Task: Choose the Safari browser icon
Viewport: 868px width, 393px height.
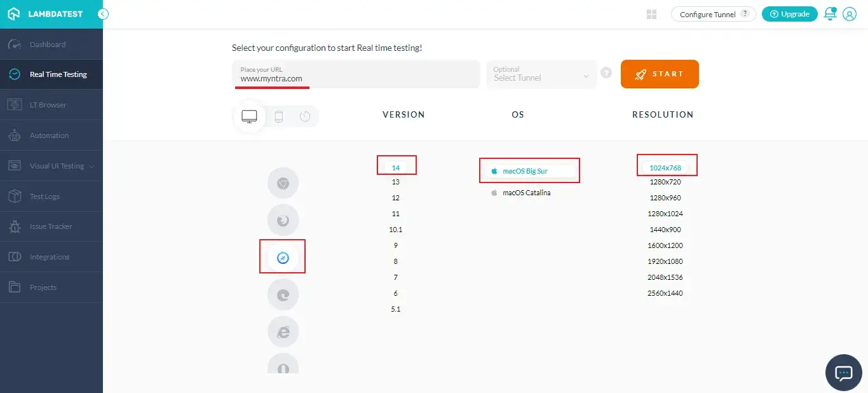Action: 283,258
